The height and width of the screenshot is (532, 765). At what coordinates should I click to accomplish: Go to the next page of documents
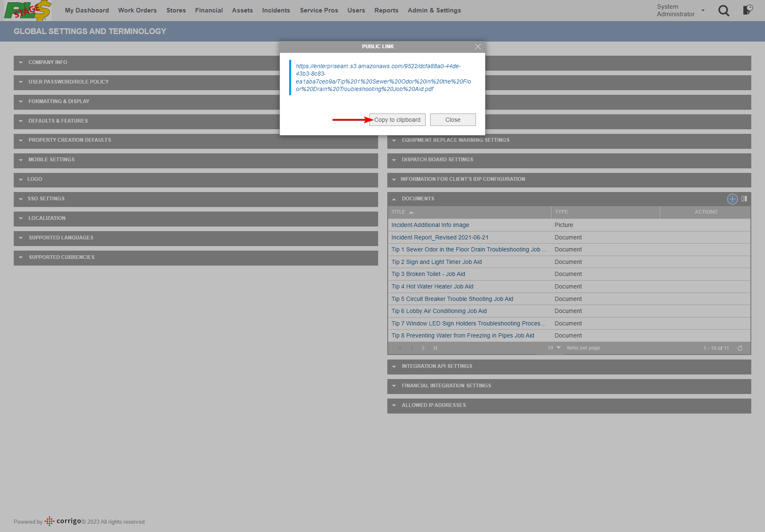click(x=423, y=348)
